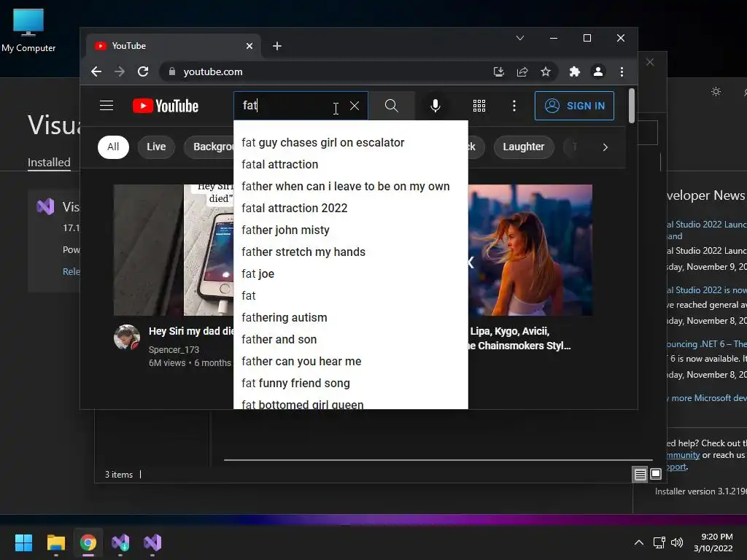Click the lock site info icon
Viewport: 747px width, 560px height.
coord(172,71)
